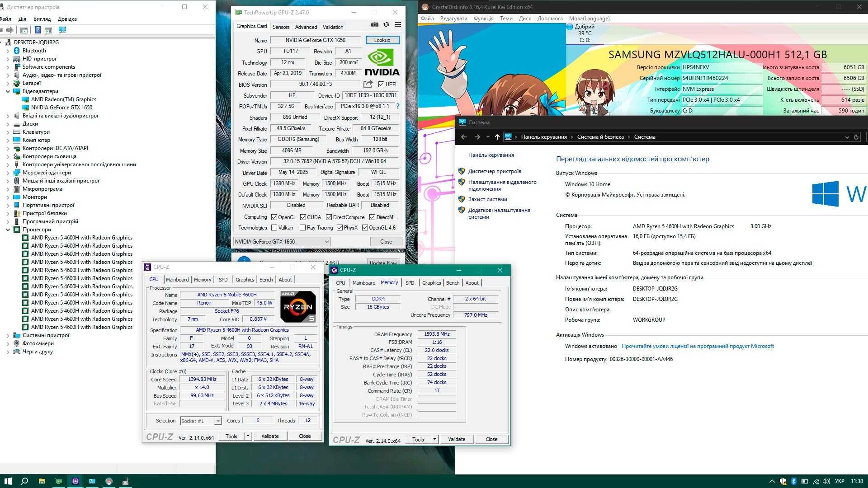Open the Windows Start button

pos(8,481)
